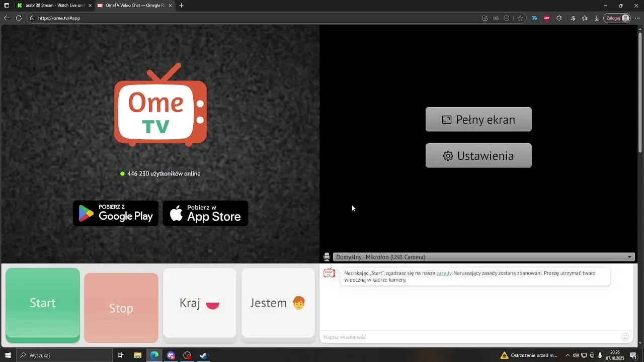
Task: Open Task View on taskbar
Action: pos(121,355)
